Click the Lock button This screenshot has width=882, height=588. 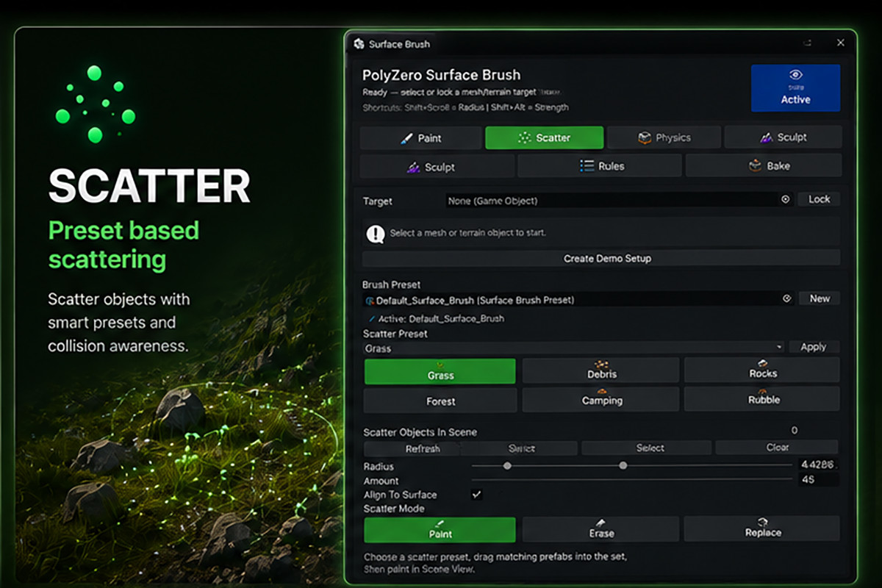click(x=819, y=199)
